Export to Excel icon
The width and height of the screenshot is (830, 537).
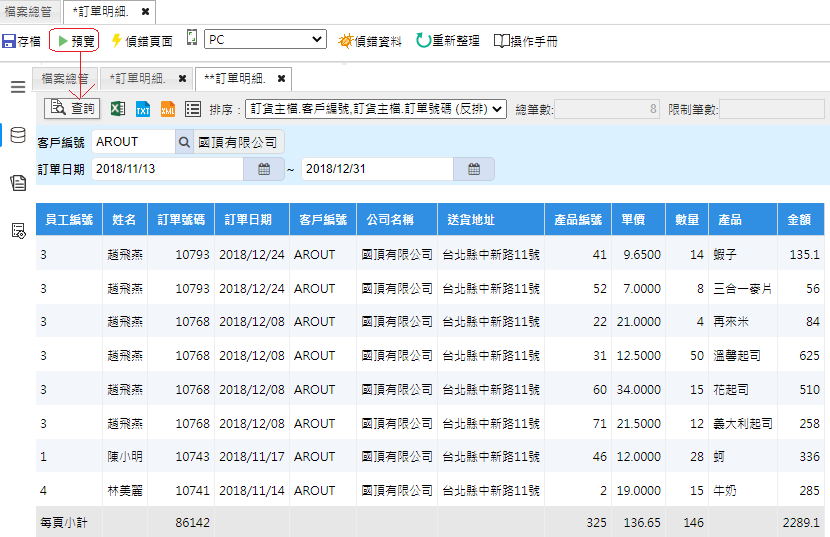click(118, 109)
